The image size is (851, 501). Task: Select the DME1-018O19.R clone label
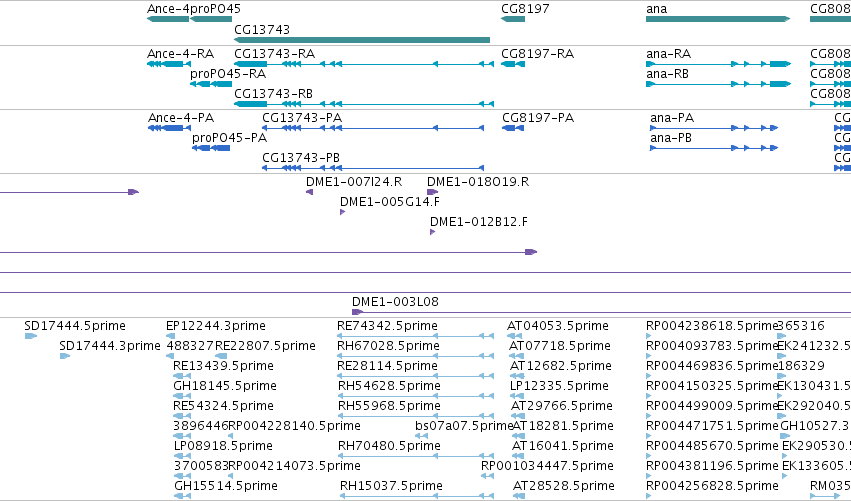tap(478, 182)
